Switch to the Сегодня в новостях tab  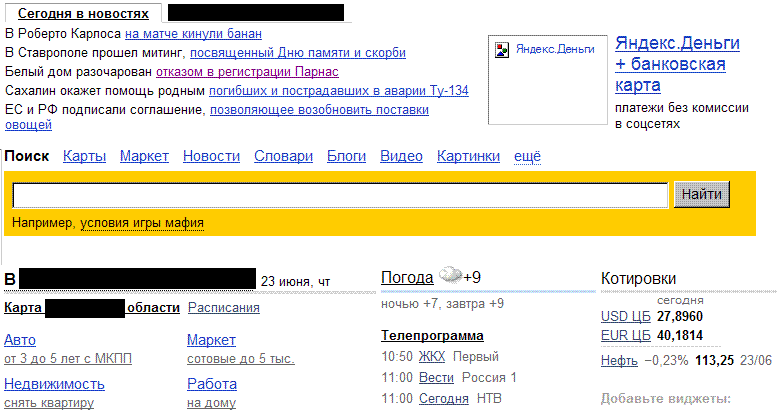[83, 13]
